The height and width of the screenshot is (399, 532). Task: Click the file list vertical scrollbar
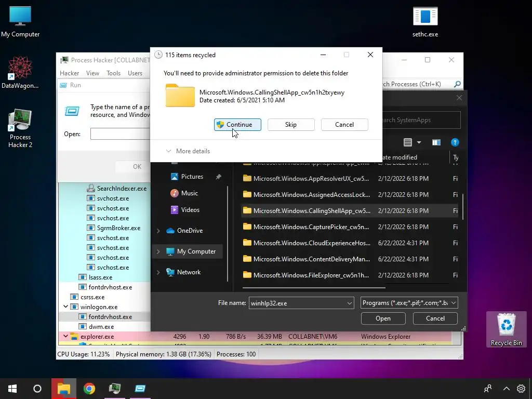pos(463,206)
